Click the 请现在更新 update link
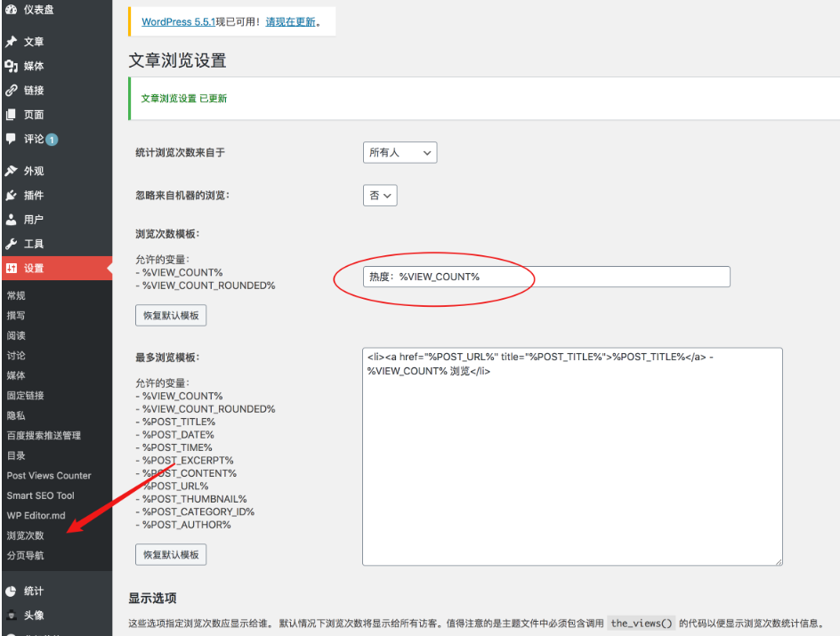Viewport: 840px width, 636px height. (x=290, y=22)
